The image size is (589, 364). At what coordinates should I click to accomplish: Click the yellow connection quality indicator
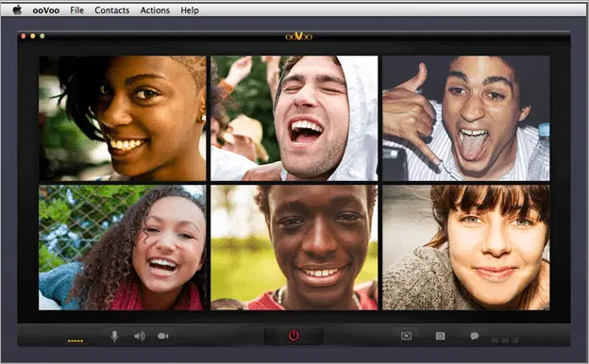(76, 341)
